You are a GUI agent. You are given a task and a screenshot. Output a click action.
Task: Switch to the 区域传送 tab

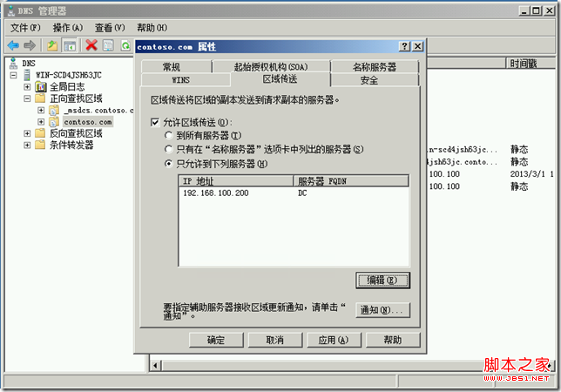click(x=280, y=79)
